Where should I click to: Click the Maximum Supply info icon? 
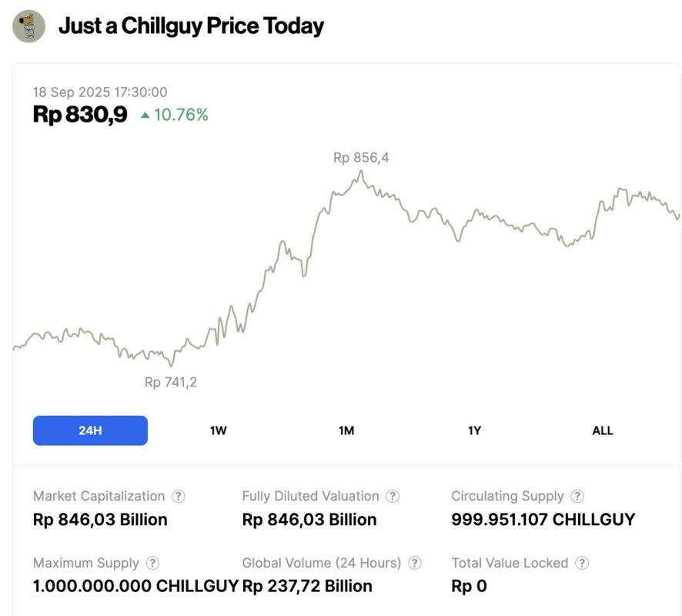(152, 564)
